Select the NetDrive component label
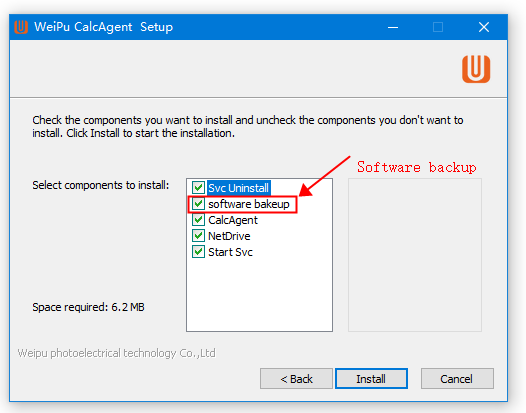 pos(229,236)
